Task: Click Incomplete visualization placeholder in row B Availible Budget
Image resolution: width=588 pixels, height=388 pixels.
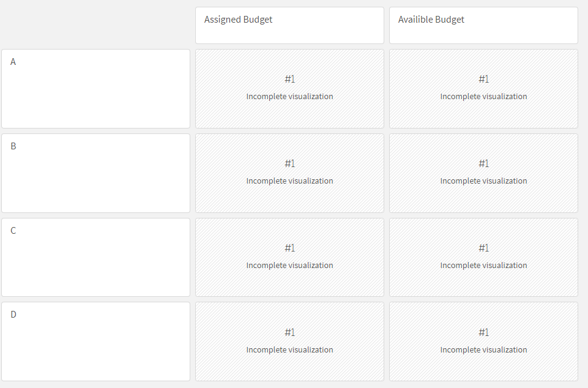Action: coord(483,181)
